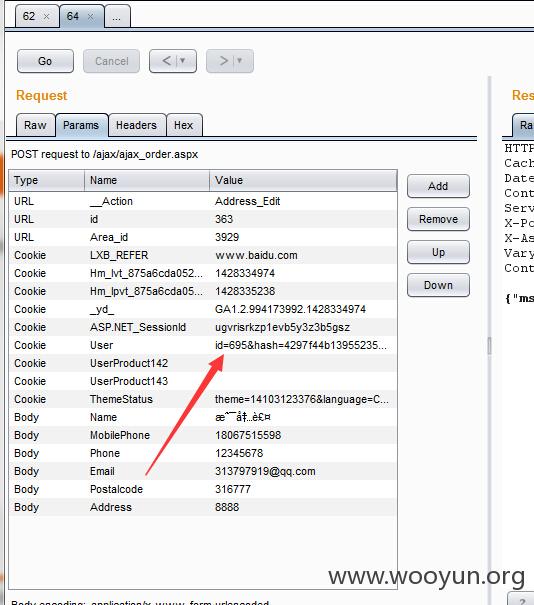Open the Params request tab
Viewport: 534px width, 605px height.
tap(81, 125)
